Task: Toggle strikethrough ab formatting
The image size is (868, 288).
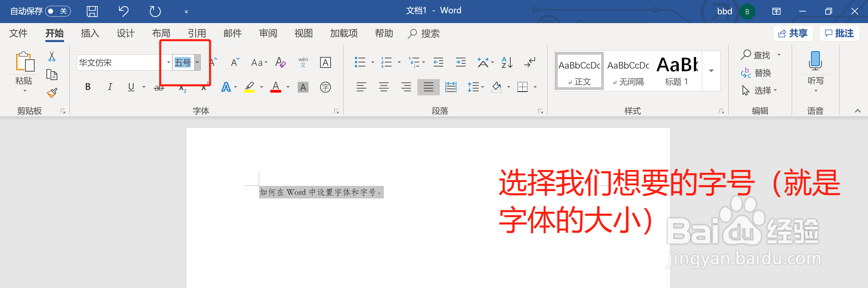Action: tap(159, 88)
